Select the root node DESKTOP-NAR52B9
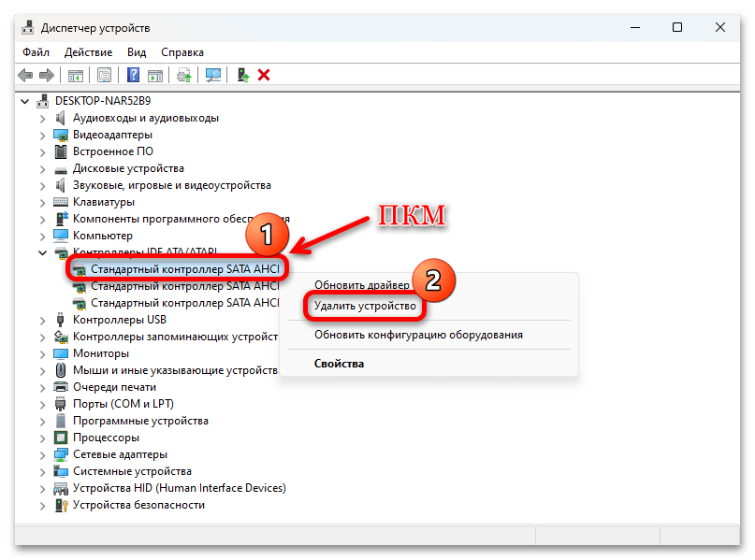Viewport: 755px width, 560px height. click(103, 100)
